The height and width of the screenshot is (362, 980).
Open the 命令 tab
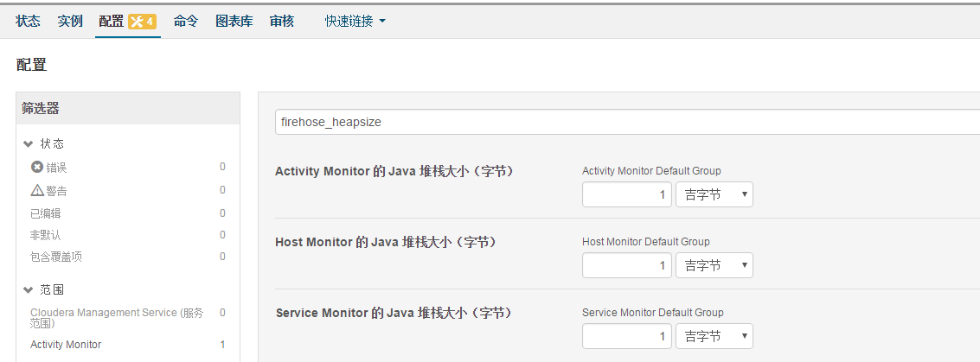[x=186, y=22]
